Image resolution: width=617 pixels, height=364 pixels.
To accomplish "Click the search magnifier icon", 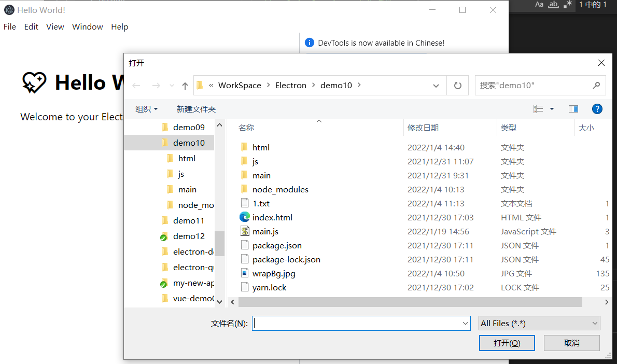I will (596, 85).
